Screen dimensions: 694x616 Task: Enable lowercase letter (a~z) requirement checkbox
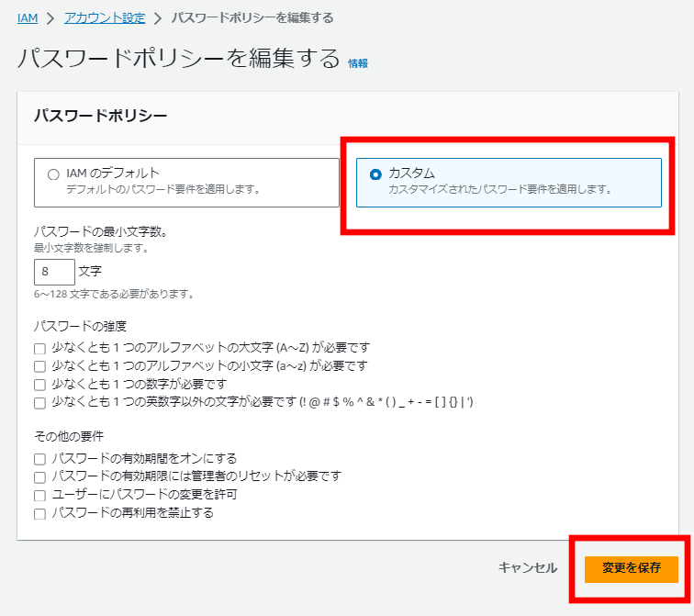click(39, 366)
